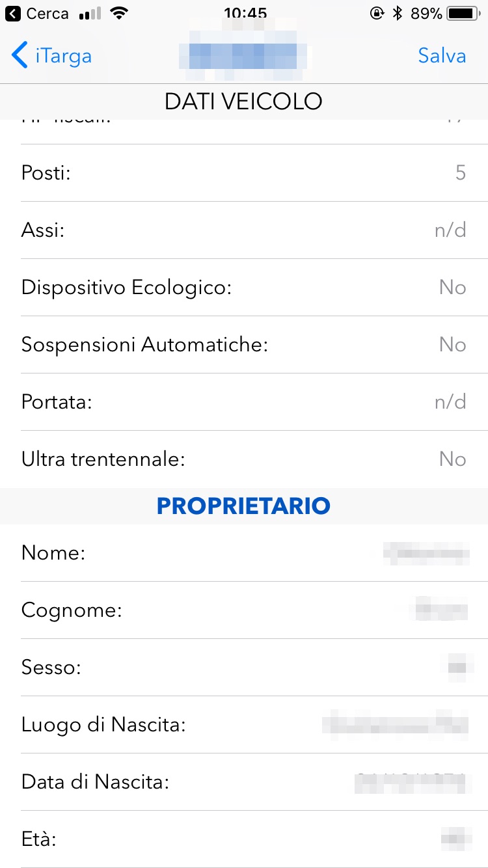
Task: Tap the Luogo di Nascita field
Action: pos(244,725)
